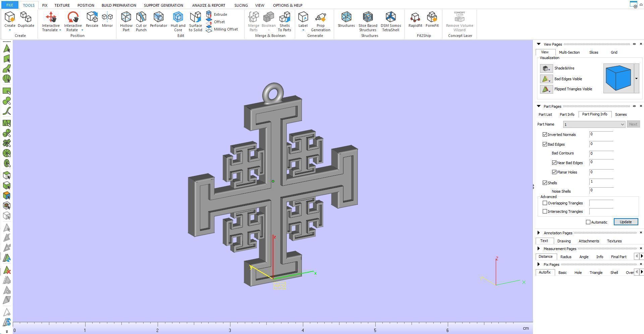The width and height of the screenshot is (644, 334).
Task: Click the Milling Offset tool
Action: 222,29
